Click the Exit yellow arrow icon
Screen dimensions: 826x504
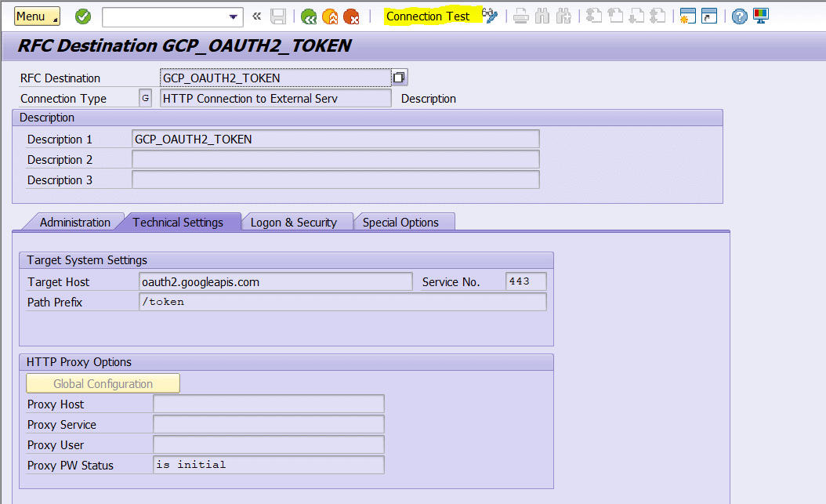(330, 16)
